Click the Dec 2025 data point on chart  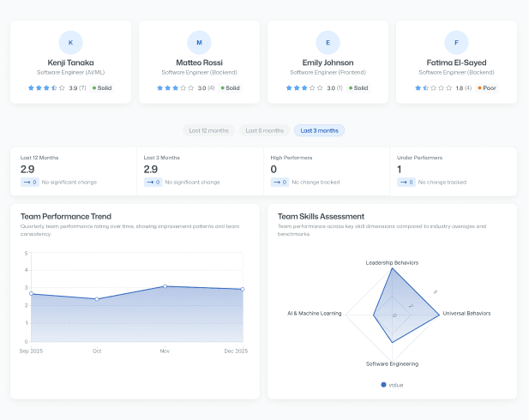243,289
